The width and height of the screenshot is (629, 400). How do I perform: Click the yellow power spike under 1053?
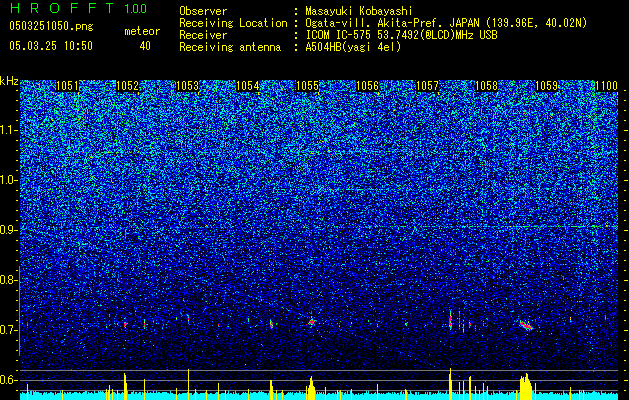(188, 384)
